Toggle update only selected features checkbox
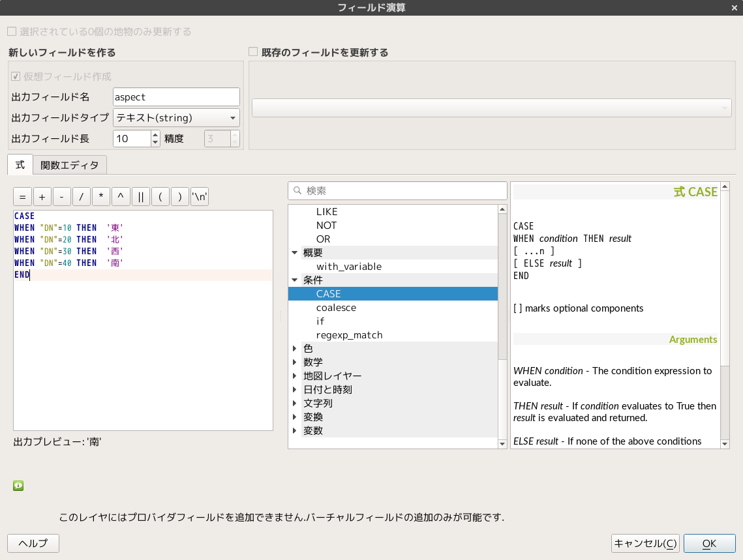The image size is (743, 560). pos(12,32)
